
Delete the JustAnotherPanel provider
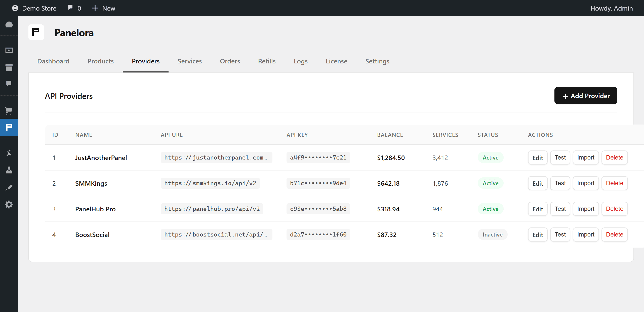click(615, 158)
